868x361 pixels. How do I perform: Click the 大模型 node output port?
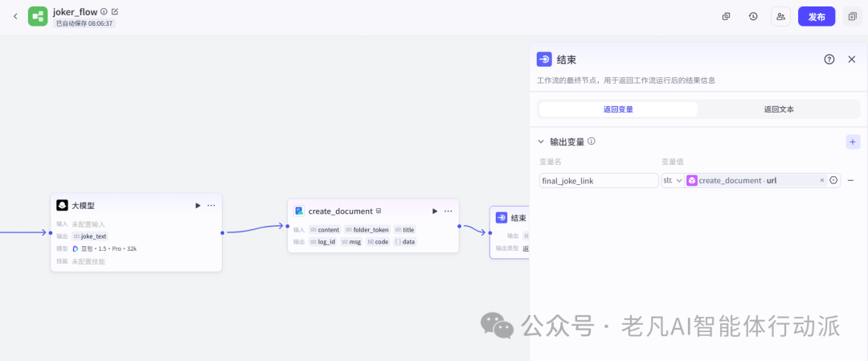pyautogui.click(x=223, y=232)
